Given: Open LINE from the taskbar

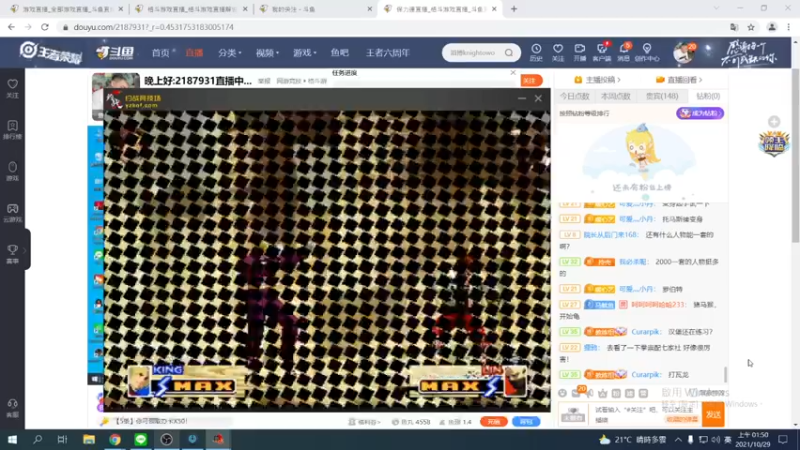Looking at the screenshot, I should (x=141, y=439).
